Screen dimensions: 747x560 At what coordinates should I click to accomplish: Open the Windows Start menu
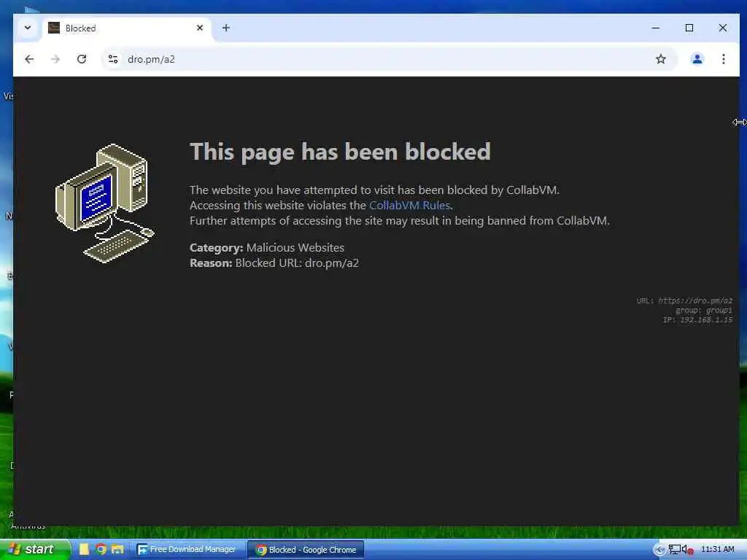[34, 550]
